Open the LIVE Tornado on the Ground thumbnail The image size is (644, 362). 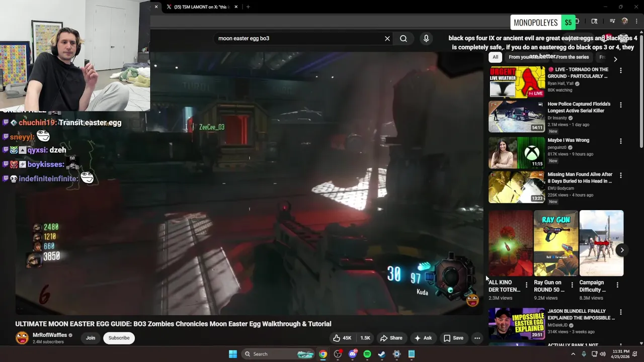(517, 82)
